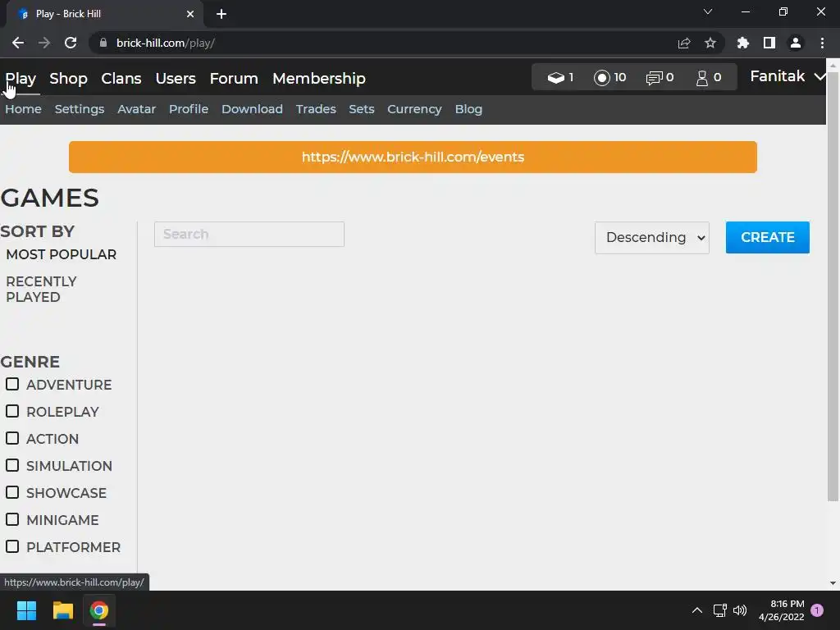Click the volume speaker icon in tray
This screenshot has width=840, height=630.
pos(740,610)
